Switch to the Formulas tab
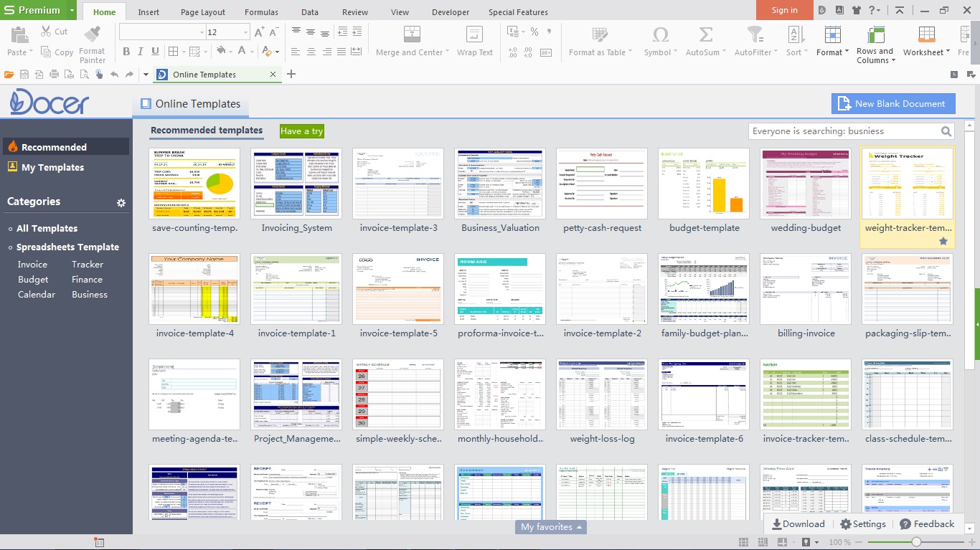This screenshot has height=550, width=980. 262,12
